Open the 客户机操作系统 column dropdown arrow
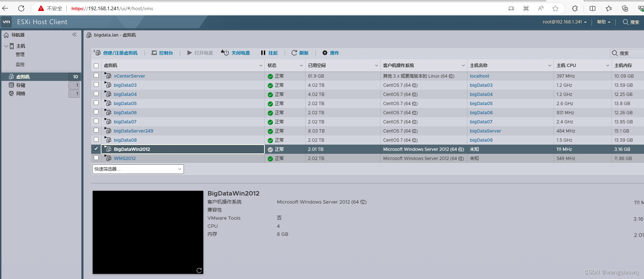 pyautogui.click(x=463, y=66)
